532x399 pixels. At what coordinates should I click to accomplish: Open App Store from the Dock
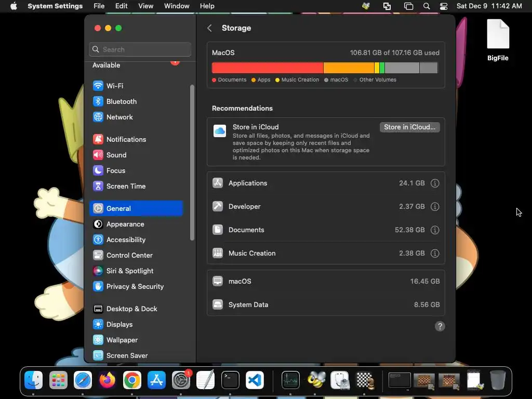coord(156,380)
